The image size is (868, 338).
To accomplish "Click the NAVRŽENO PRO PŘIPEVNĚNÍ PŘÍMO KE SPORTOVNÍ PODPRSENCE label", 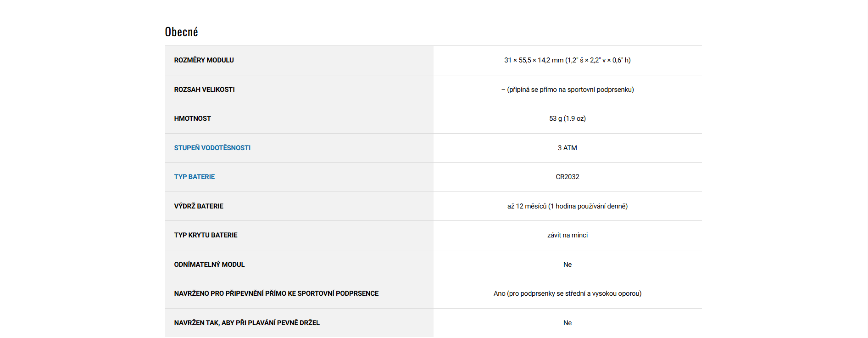I will pyautogui.click(x=276, y=293).
